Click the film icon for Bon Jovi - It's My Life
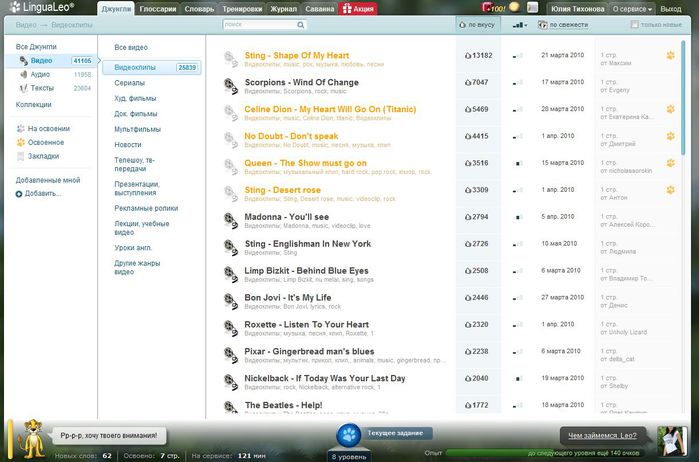 click(x=230, y=301)
